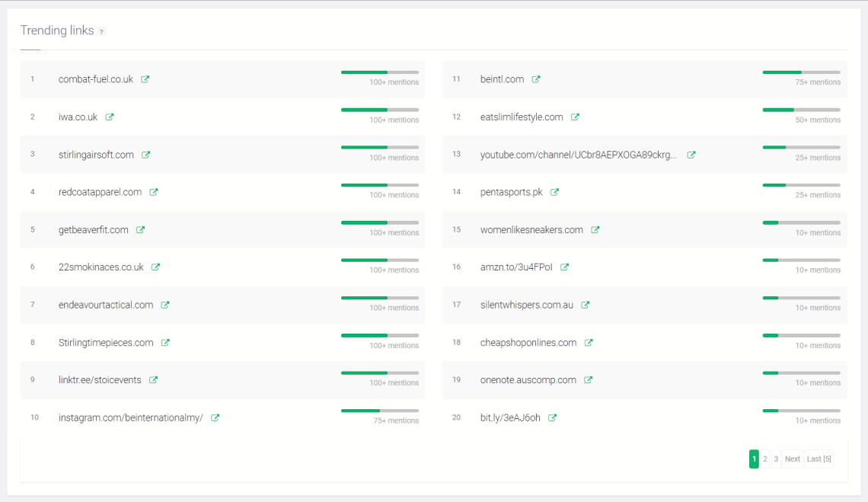Viewport: 868px width, 502px height.
Task: Click external link icon next to iwa.co.uk
Action: pos(110,117)
